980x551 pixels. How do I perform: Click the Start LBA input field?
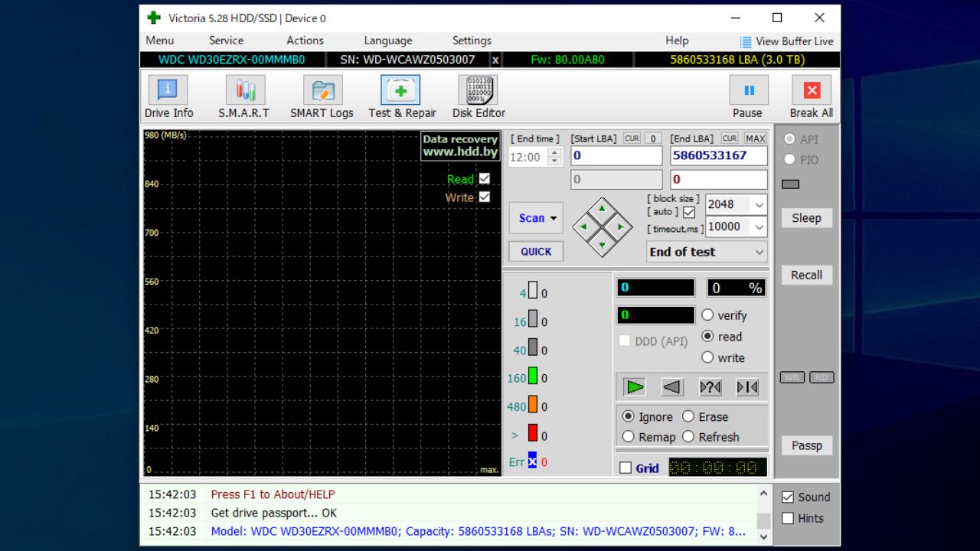(x=616, y=155)
